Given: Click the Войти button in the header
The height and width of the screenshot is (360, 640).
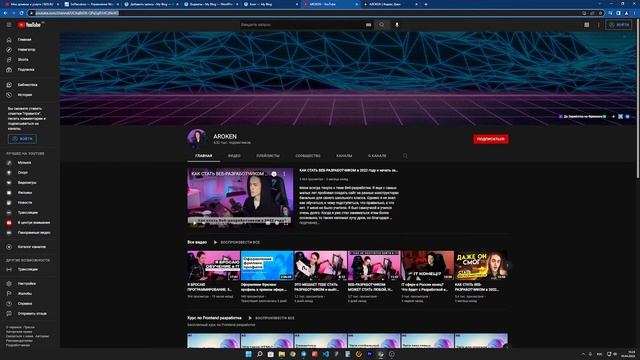Looking at the screenshot, I should point(619,25).
